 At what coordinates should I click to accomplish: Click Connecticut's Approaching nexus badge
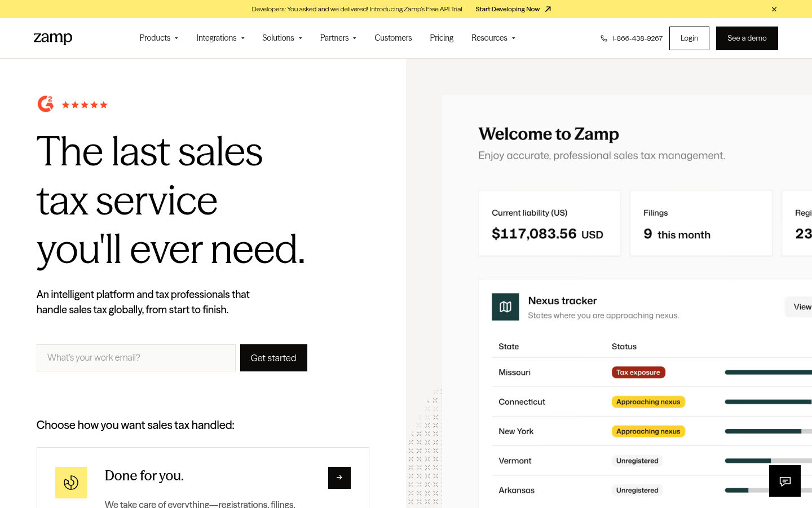click(648, 402)
